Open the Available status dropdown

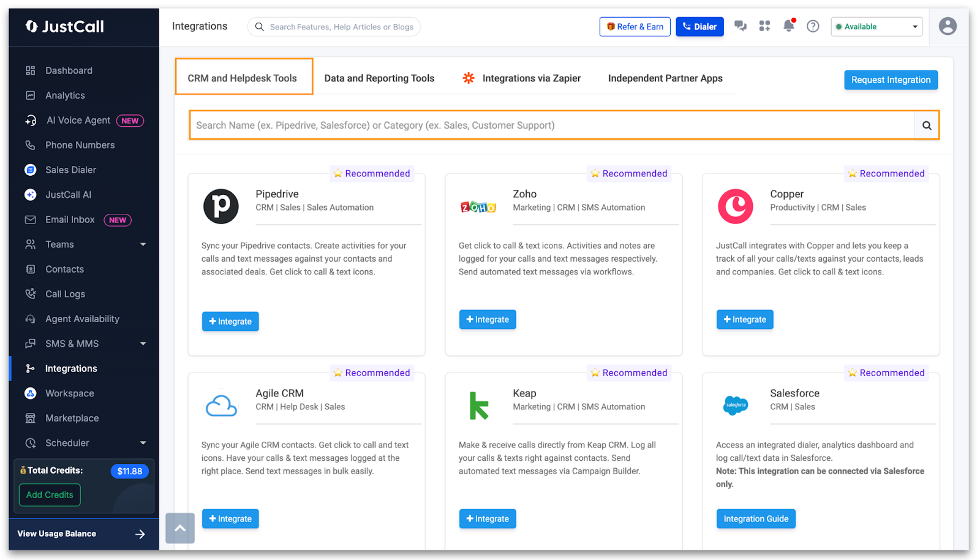tap(876, 26)
